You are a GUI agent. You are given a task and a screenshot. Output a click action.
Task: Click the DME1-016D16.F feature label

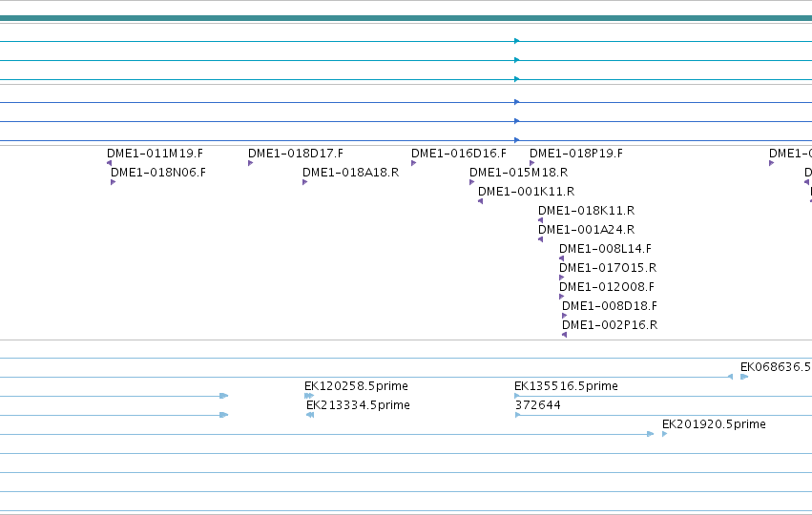[459, 154]
